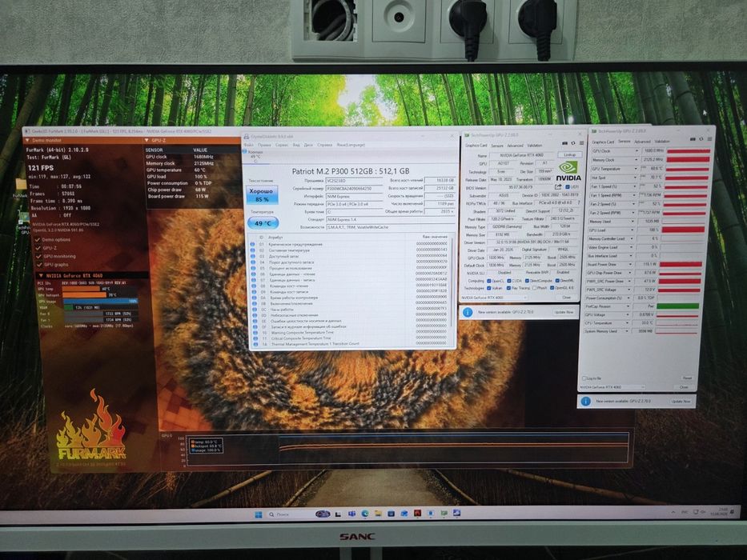Click the Teams taskbar icon
The image size is (747, 560).
pyautogui.click(x=351, y=514)
